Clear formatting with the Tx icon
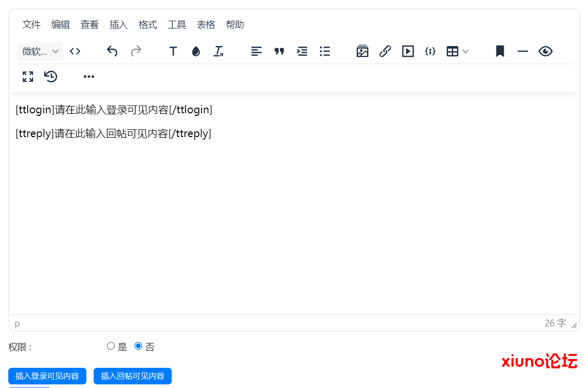 (219, 51)
